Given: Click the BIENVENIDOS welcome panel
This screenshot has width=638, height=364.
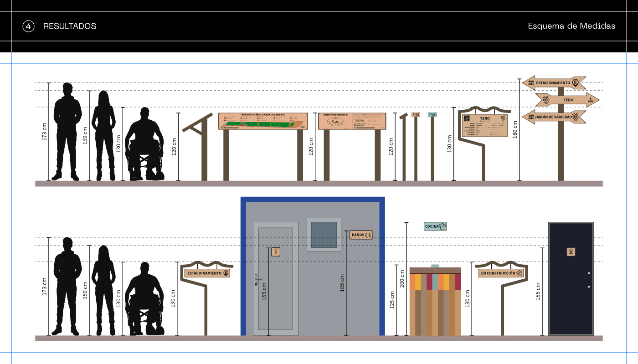Looking at the screenshot, I should coord(352,122).
